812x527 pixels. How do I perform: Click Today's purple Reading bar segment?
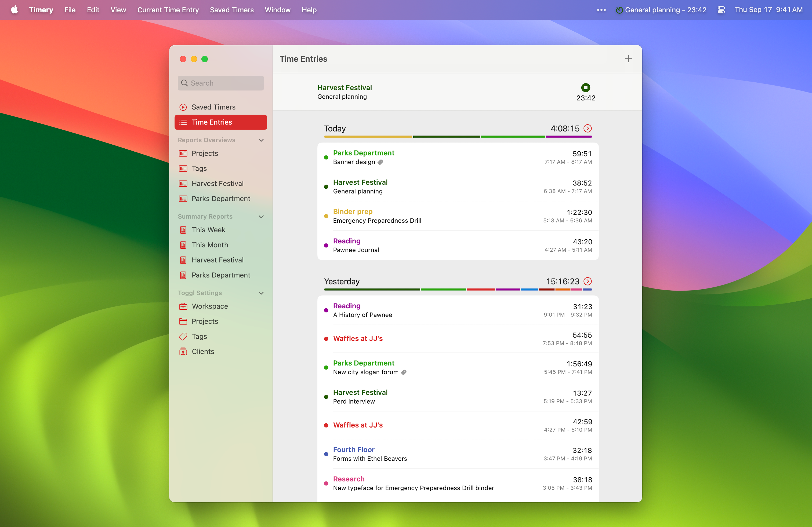(569, 137)
